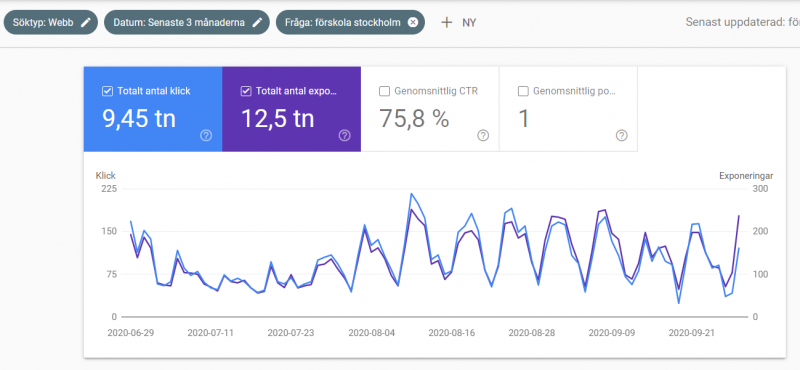Open the Söktyp: Webb filter chip
Image resolution: width=800 pixels, height=370 pixels.
pos(51,22)
